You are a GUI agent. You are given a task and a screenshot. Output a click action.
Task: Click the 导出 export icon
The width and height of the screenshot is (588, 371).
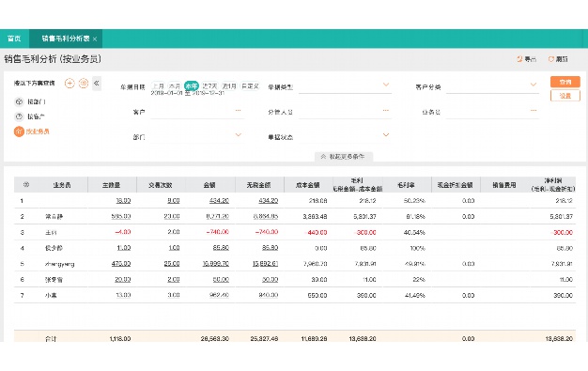click(519, 59)
